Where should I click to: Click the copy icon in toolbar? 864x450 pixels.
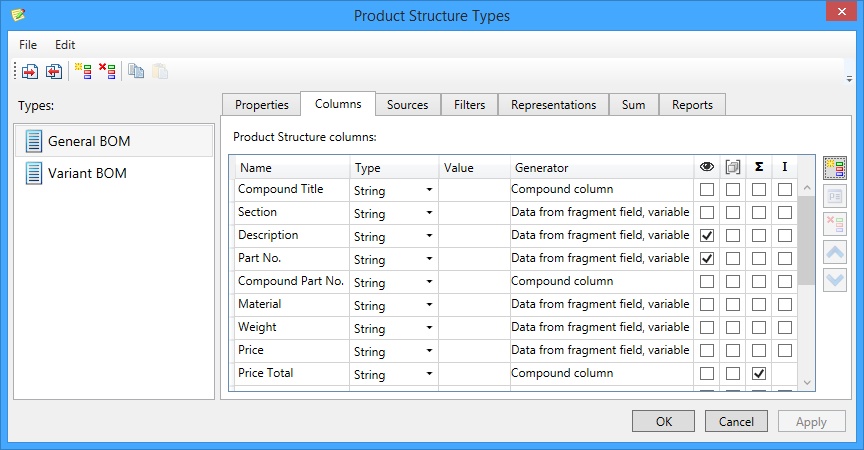136,71
